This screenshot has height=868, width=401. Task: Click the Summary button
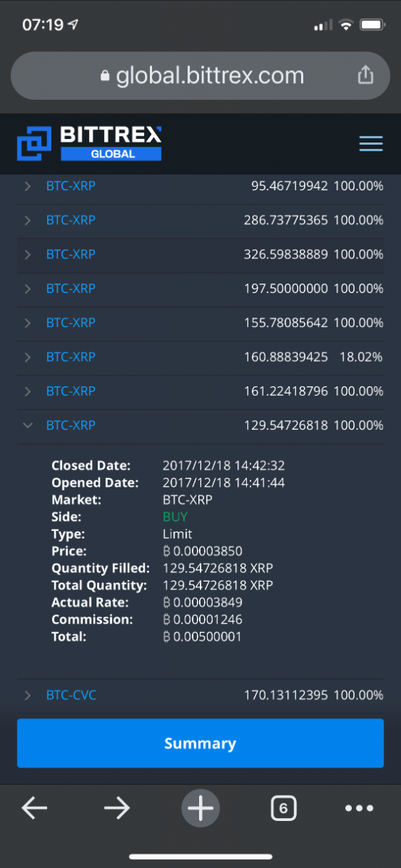pyautogui.click(x=200, y=743)
